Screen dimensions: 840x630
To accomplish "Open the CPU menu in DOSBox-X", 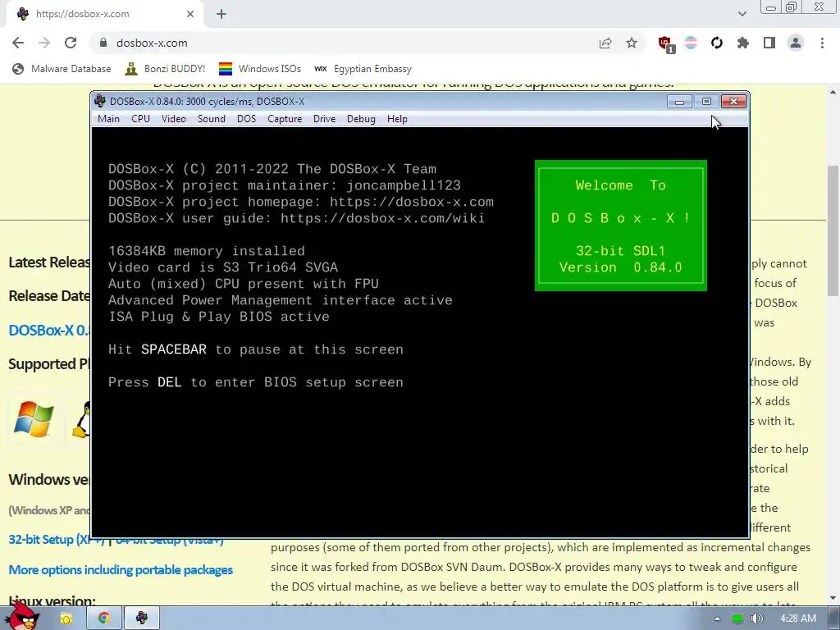I will tap(140, 119).
